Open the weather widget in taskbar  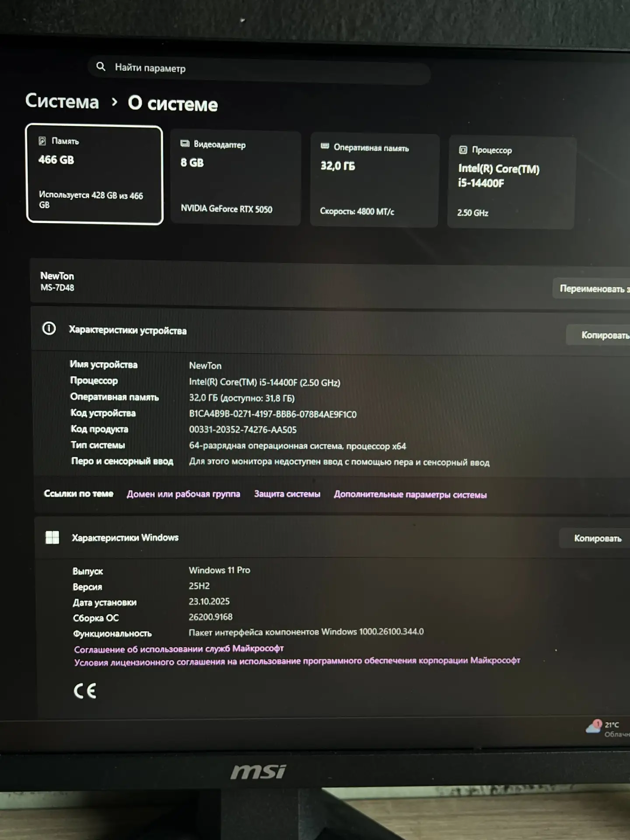(607, 729)
